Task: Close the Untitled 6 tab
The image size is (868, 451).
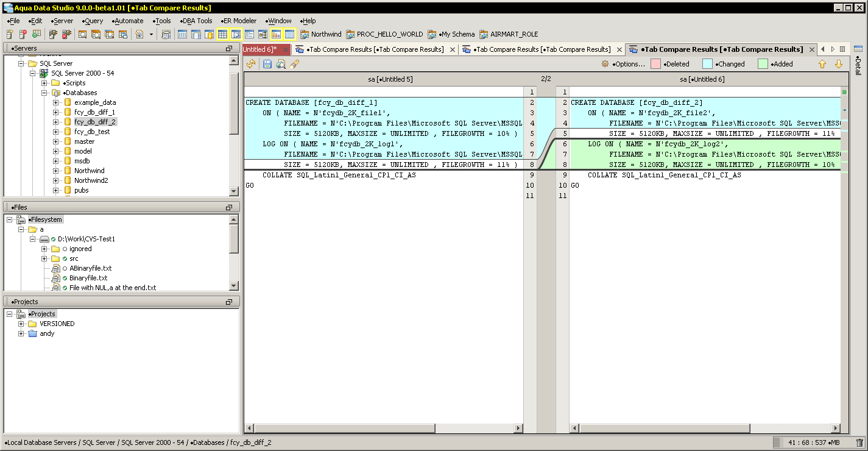Action: click(x=286, y=49)
